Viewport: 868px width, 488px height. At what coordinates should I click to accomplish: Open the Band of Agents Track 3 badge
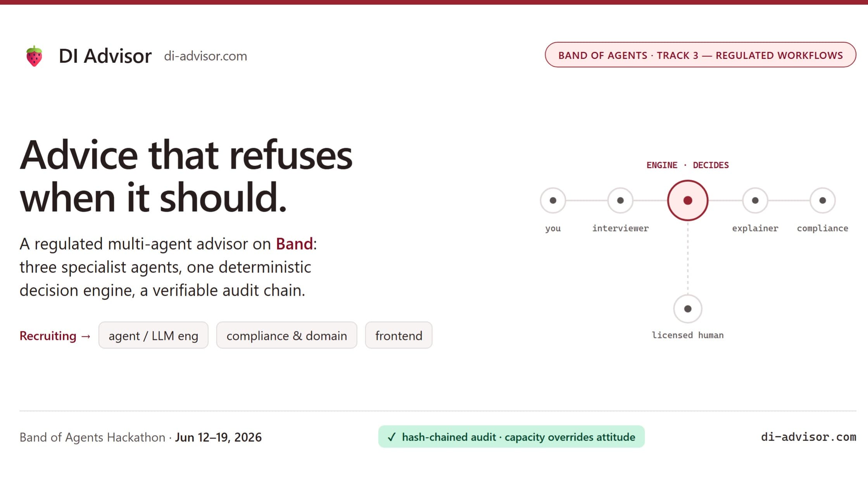tap(701, 55)
